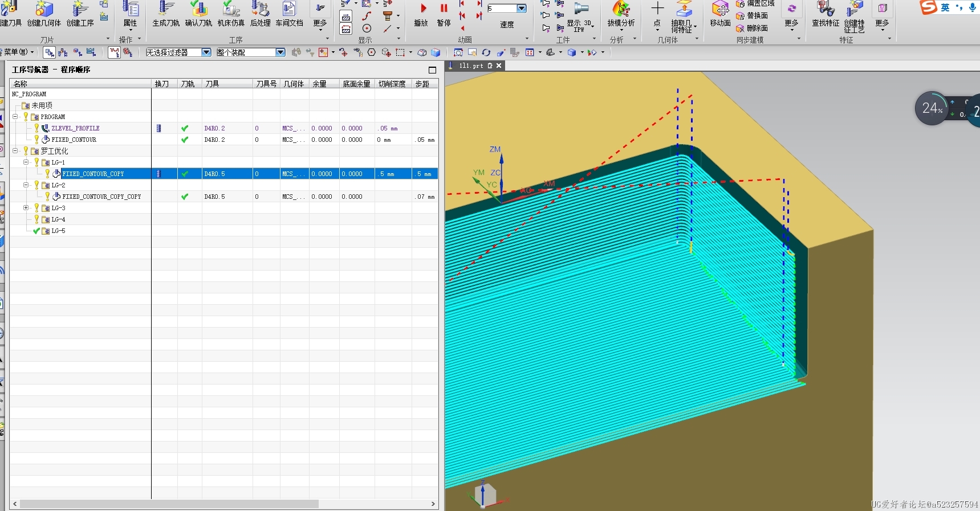
Task: Click the 播放 (Play) animation button
Action: pos(421,15)
